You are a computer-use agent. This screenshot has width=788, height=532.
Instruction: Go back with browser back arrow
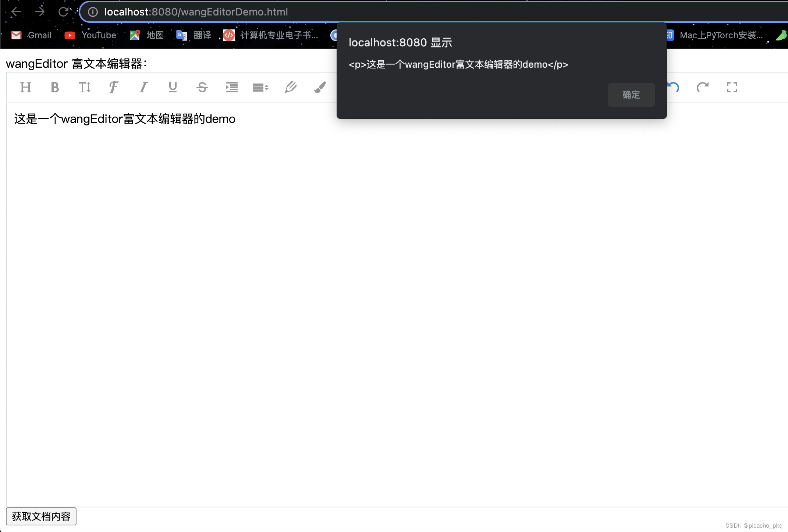click(16, 12)
